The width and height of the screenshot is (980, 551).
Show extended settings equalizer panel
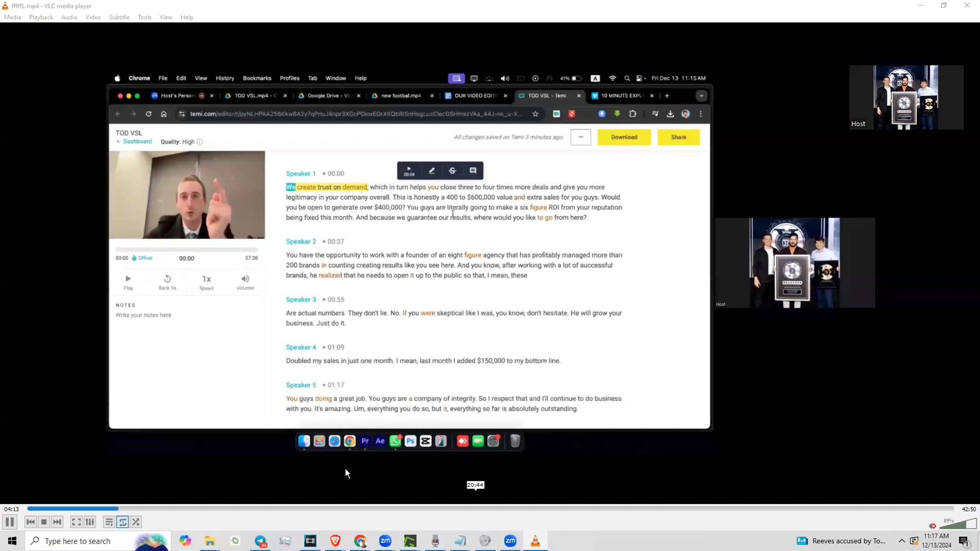pyautogui.click(x=90, y=522)
